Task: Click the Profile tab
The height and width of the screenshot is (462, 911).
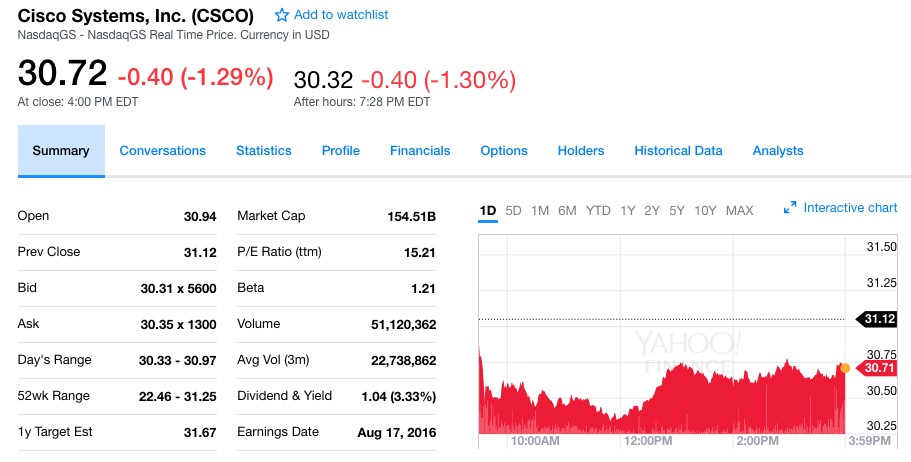Action: [x=340, y=151]
